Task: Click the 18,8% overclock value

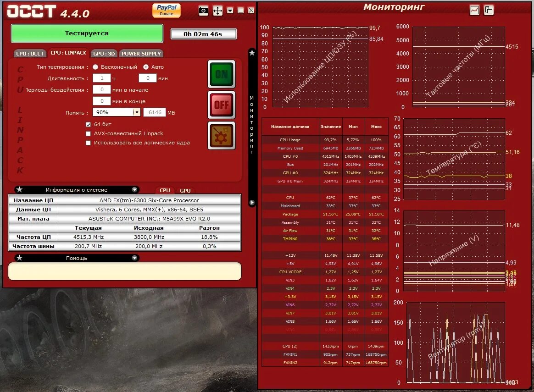Action: (210, 237)
